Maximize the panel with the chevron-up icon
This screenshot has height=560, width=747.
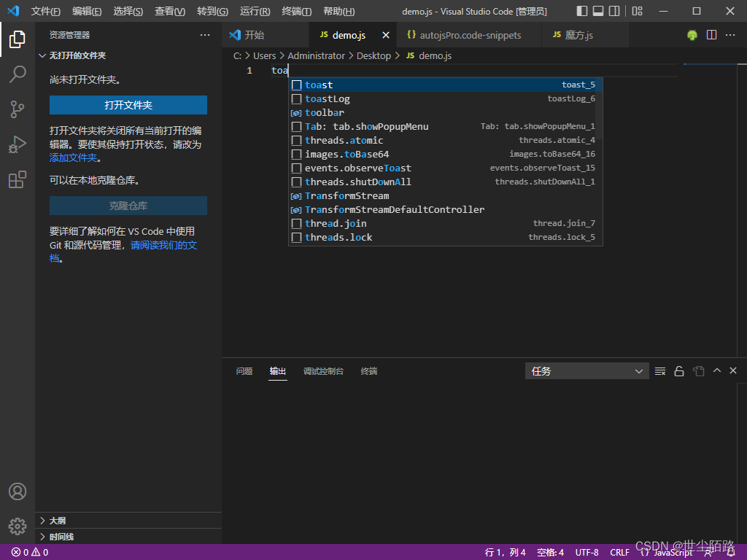[716, 370]
